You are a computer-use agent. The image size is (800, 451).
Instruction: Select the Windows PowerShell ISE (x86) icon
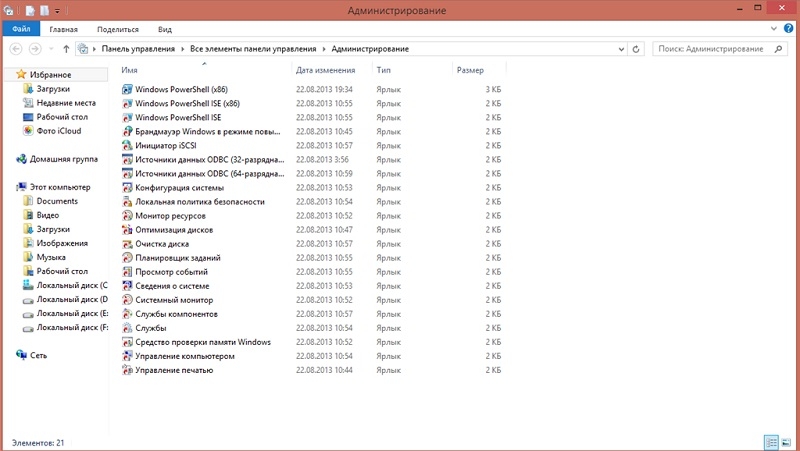pyautogui.click(x=127, y=104)
